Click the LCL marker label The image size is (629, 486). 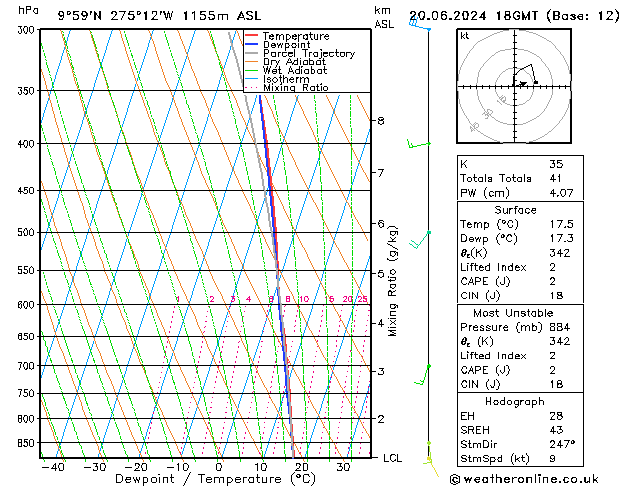[x=393, y=458]
